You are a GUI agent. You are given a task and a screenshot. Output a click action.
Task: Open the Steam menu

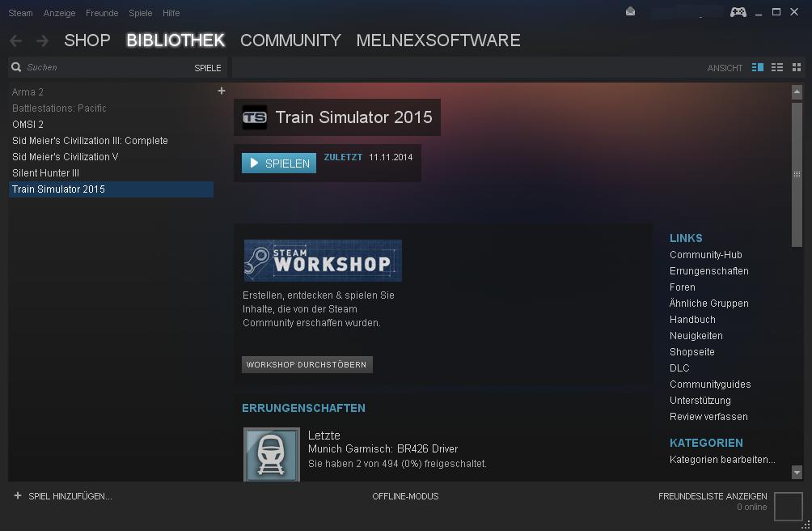point(21,13)
